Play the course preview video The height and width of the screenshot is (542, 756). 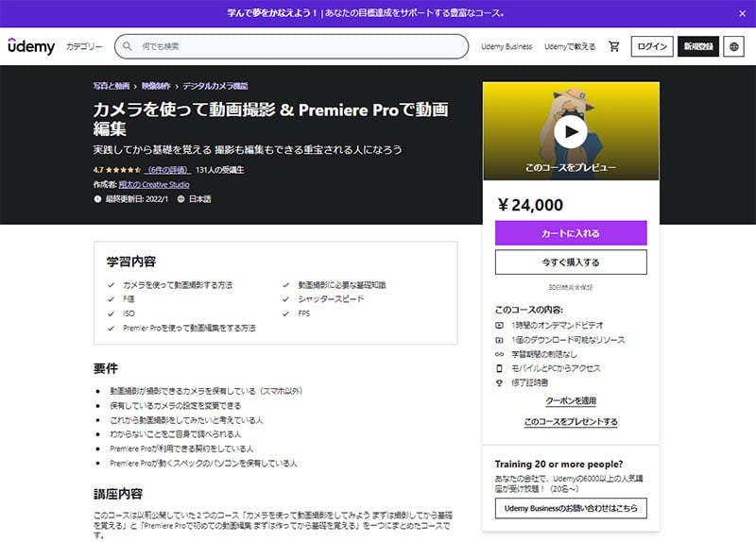point(571,131)
